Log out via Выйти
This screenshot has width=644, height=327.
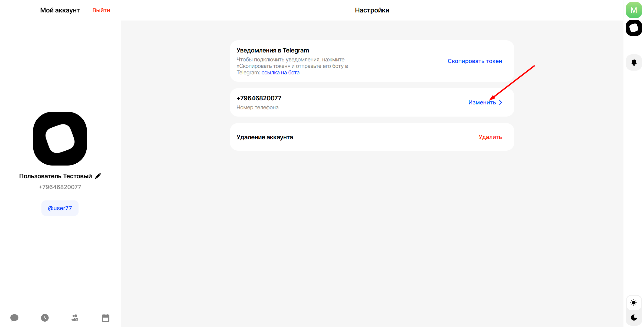(x=101, y=10)
